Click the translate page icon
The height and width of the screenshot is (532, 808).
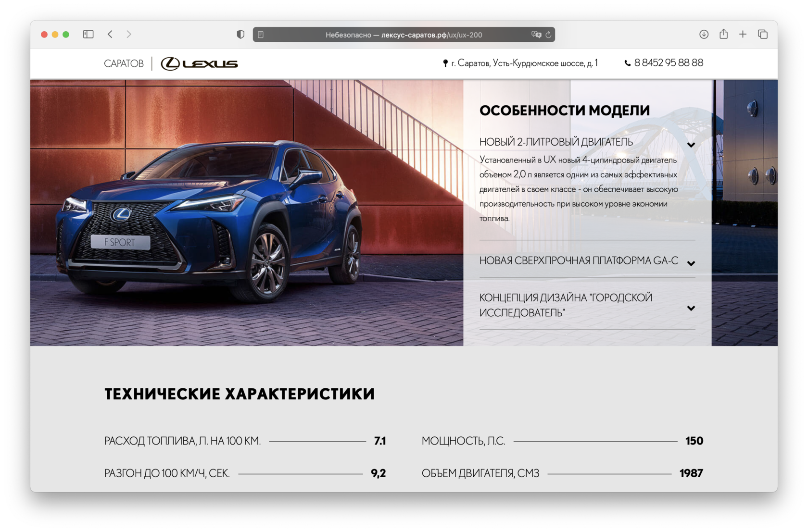pos(536,35)
